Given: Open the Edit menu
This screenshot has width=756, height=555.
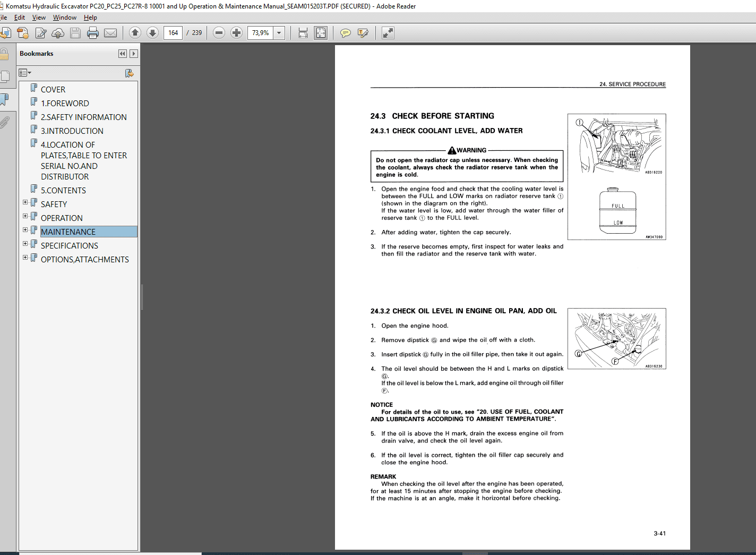Looking at the screenshot, I should (20, 18).
